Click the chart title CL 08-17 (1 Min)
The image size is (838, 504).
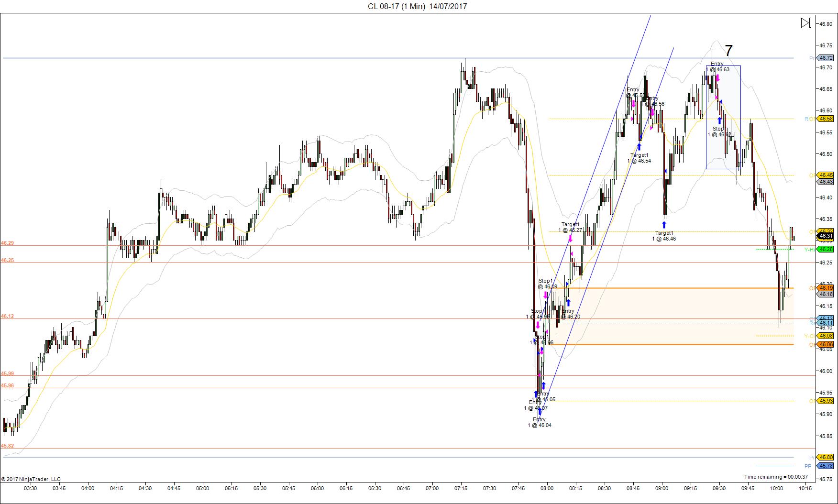(397, 6)
